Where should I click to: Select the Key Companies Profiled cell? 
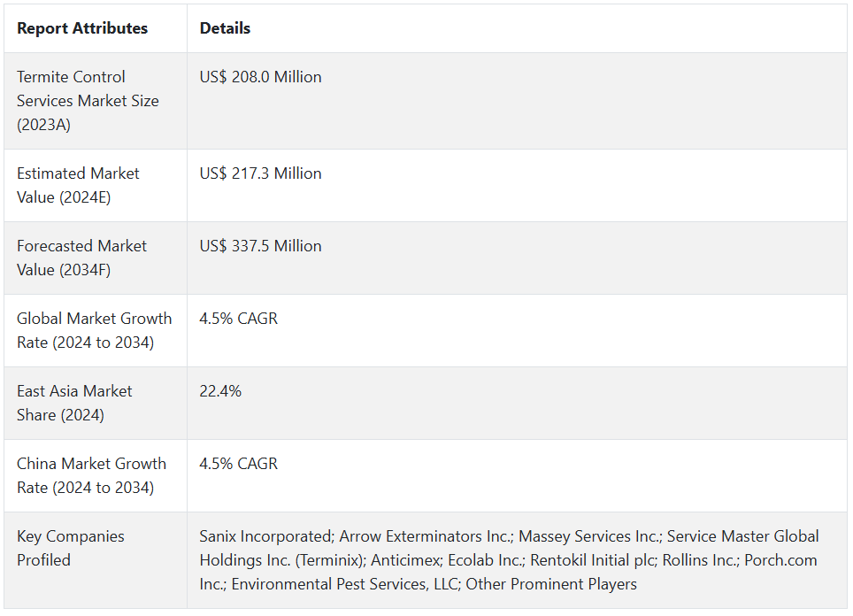coord(70,548)
